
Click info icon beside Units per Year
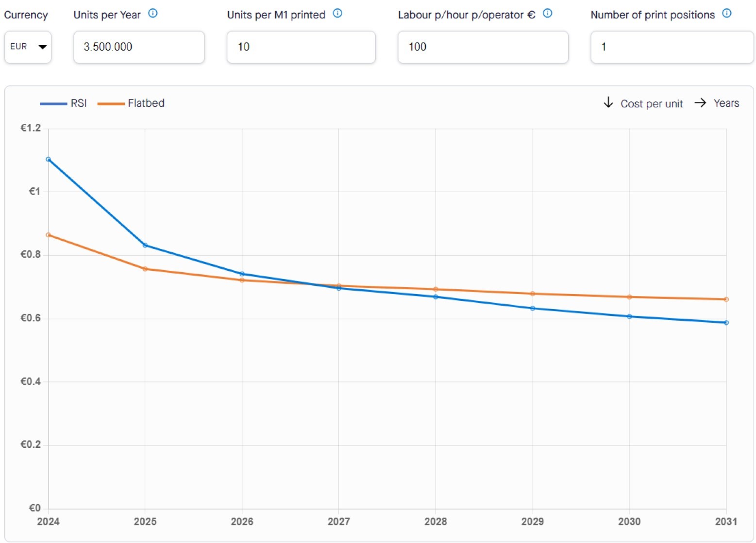pyautogui.click(x=152, y=14)
